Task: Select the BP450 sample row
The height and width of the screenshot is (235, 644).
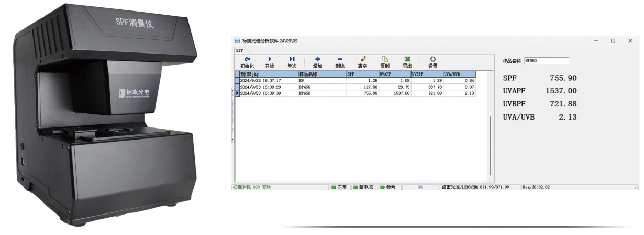Action: pyautogui.click(x=321, y=87)
